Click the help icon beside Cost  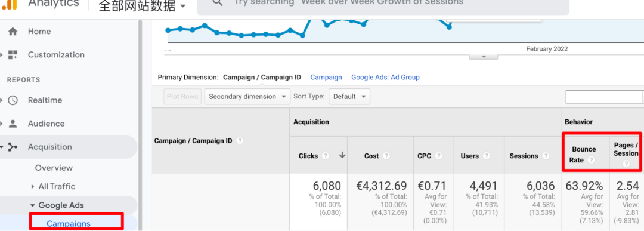pos(386,156)
